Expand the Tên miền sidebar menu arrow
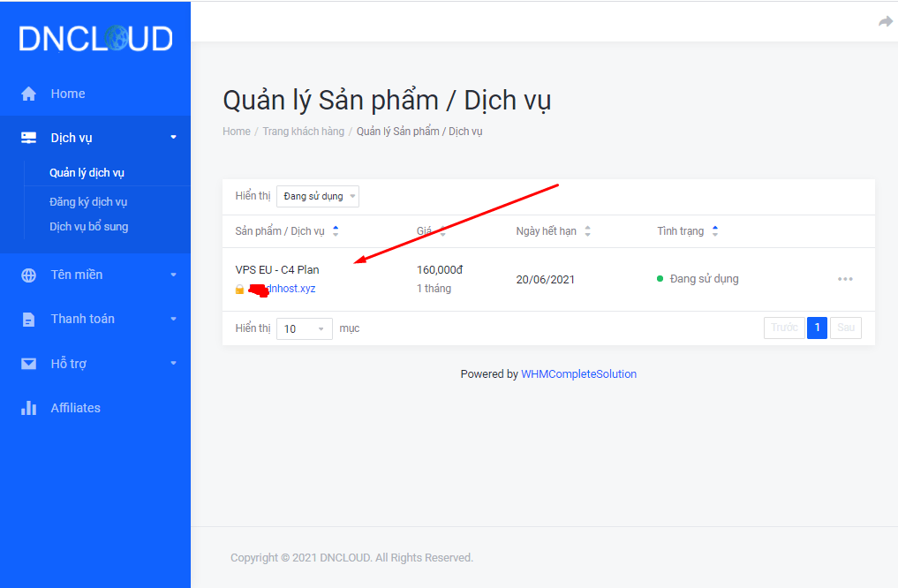The image size is (898, 588). point(173,275)
